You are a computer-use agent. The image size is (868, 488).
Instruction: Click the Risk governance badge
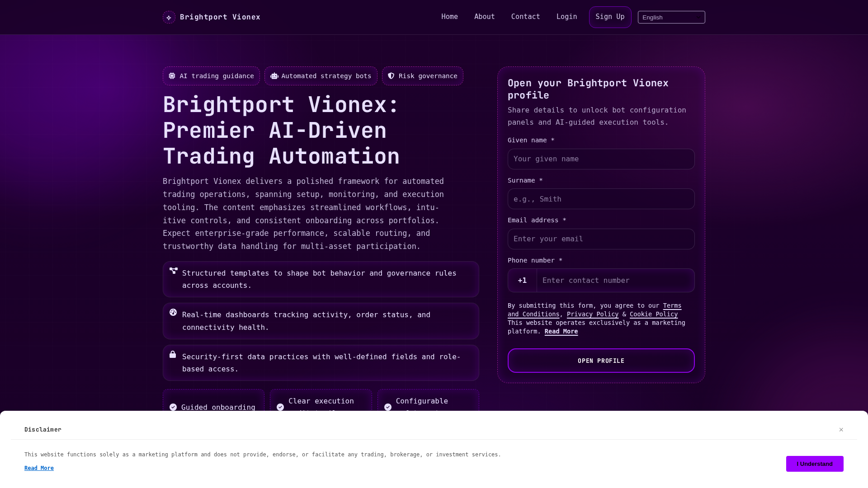coord(423,76)
